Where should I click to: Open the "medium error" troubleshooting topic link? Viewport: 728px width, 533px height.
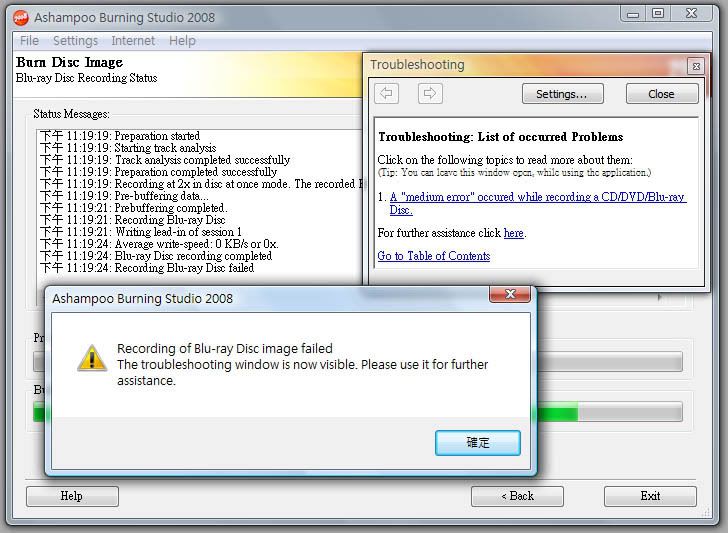(538, 203)
